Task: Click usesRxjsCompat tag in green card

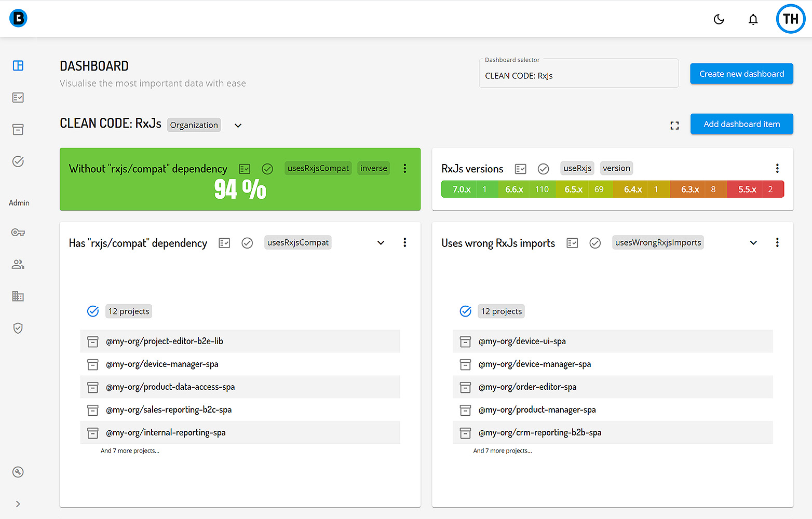Action: click(x=318, y=168)
